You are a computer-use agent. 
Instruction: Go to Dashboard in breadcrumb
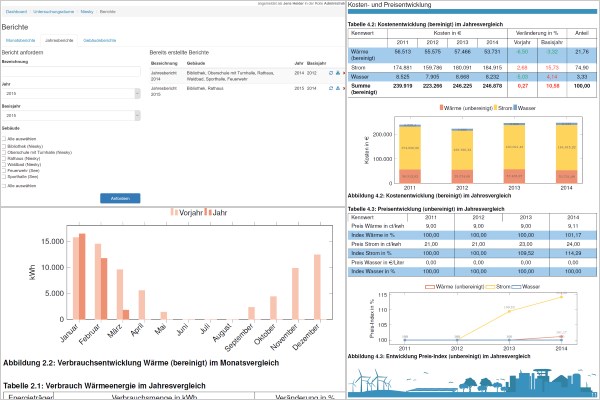click(17, 12)
